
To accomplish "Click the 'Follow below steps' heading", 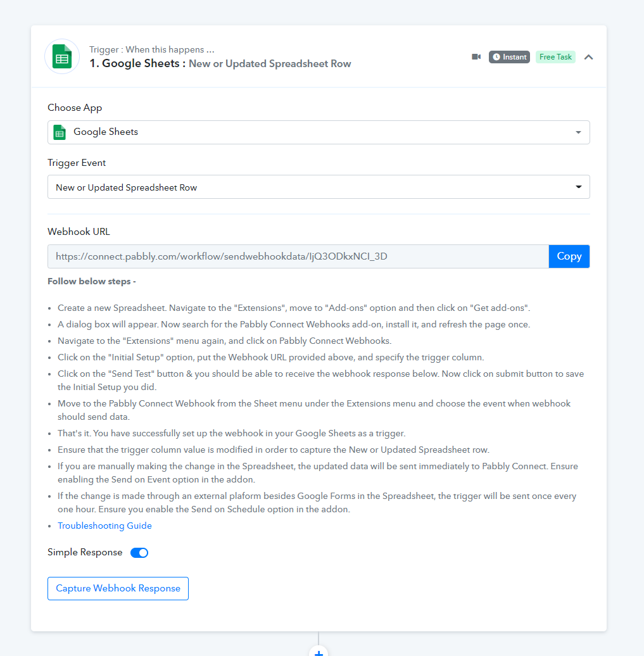I will [92, 281].
